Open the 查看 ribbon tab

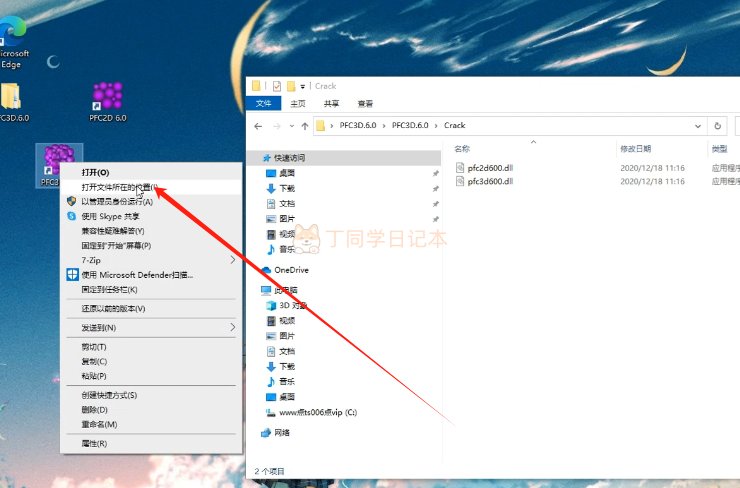pyautogui.click(x=365, y=103)
